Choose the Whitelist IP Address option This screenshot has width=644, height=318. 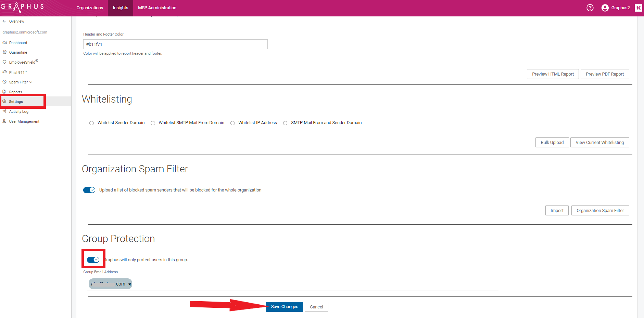(x=232, y=123)
